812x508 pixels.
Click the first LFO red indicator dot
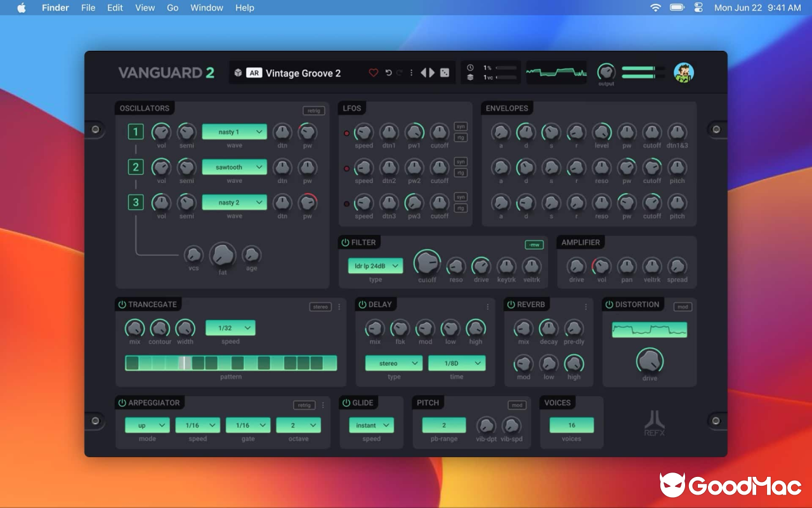[346, 133]
